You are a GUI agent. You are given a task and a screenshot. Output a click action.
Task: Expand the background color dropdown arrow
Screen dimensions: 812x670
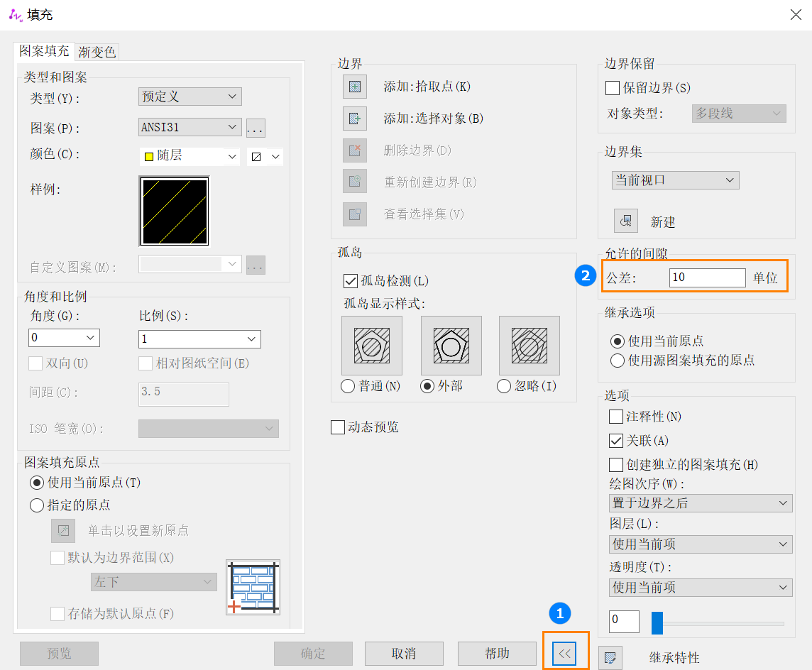point(275,156)
